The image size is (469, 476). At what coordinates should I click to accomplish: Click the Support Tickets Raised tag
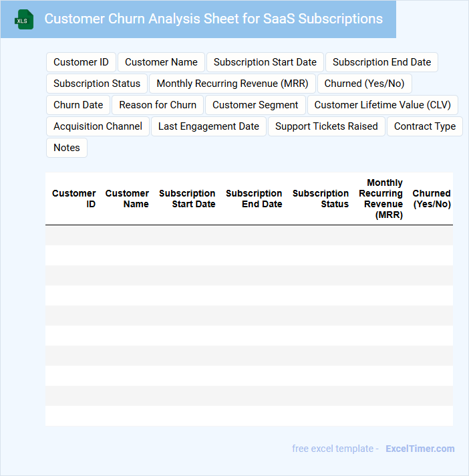click(x=326, y=126)
